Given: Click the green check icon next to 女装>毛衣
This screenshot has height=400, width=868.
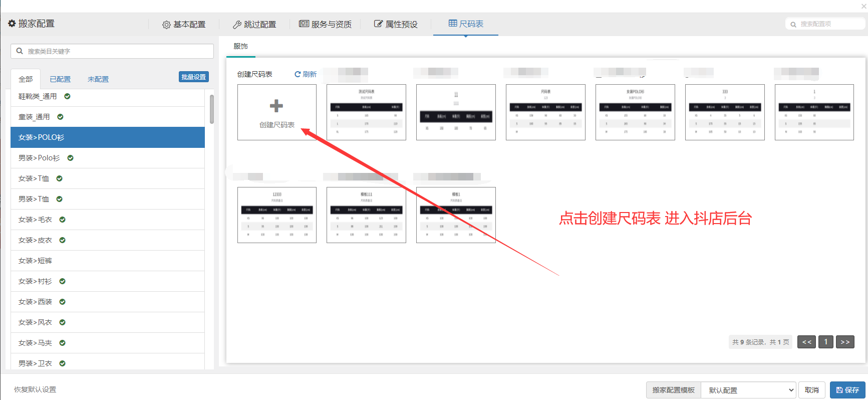Looking at the screenshot, I should [63, 220].
